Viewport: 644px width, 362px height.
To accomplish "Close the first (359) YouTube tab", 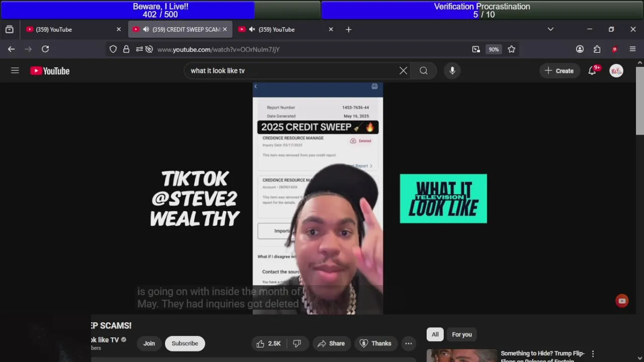I will 119,29.
